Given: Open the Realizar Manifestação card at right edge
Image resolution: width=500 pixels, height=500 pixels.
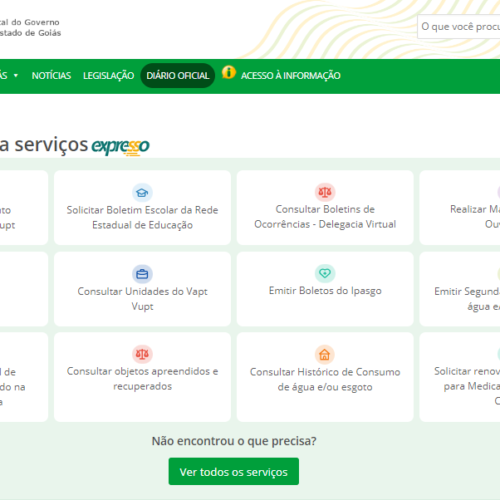Looking at the screenshot, I should coord(460,208).
